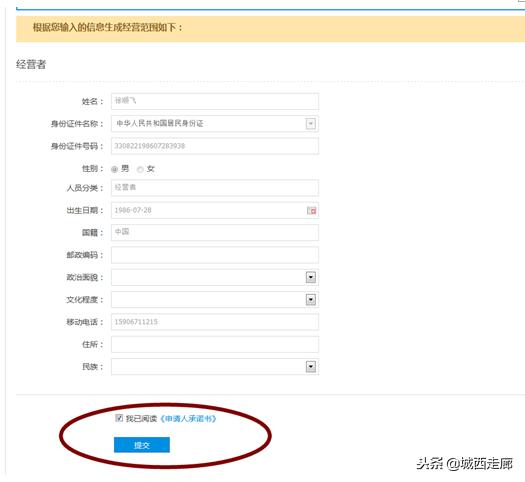The width and height of the screenshot is (525, 482).
Task: Click the 身份证件号码 ID number field
Action: (215, 146)
